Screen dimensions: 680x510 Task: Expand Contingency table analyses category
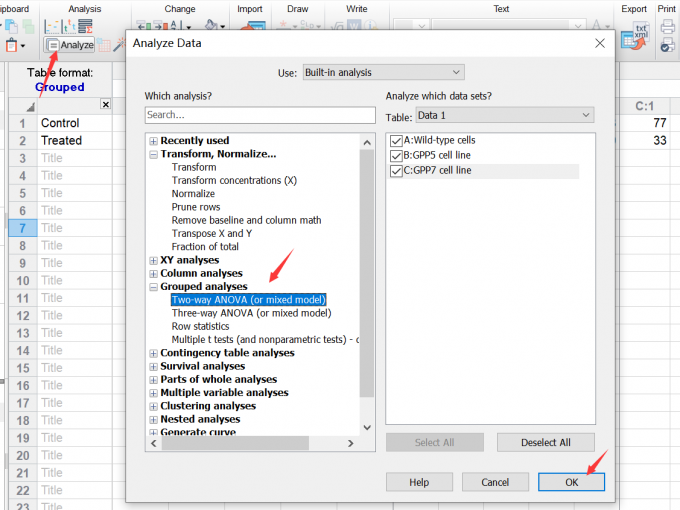154,353
